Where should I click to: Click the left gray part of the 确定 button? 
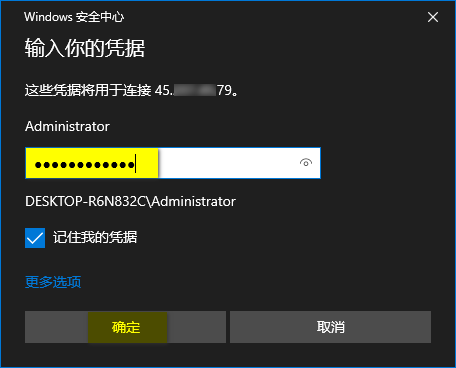point(56,327)
